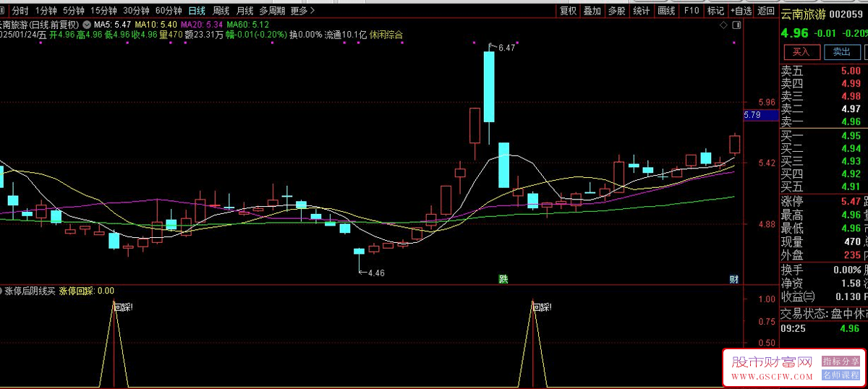The width and height of the screenshot is (868, 389).
Task: Click the 卖三 price 4.98
Action: [851, 97]
